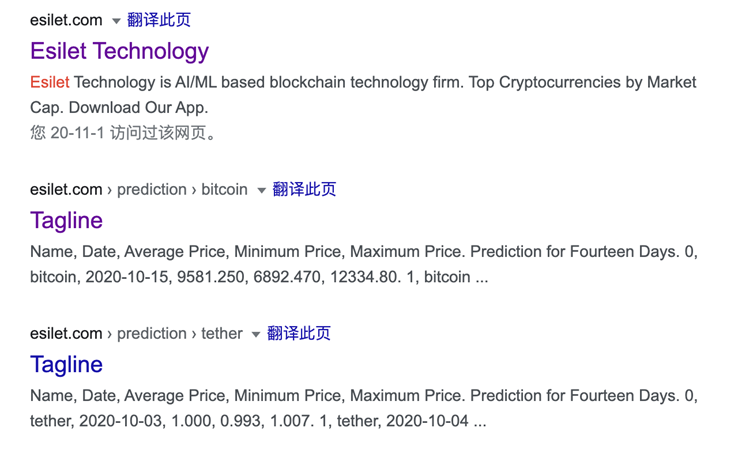
Task: Translate the bitcoin prediction result page
Action: tap(304, 189)
